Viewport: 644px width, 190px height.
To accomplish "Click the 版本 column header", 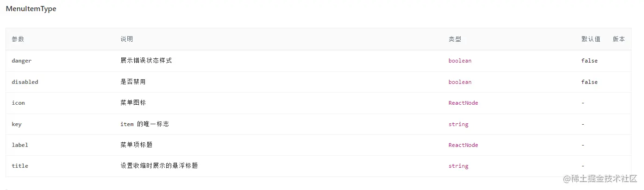I will point(619,39).
